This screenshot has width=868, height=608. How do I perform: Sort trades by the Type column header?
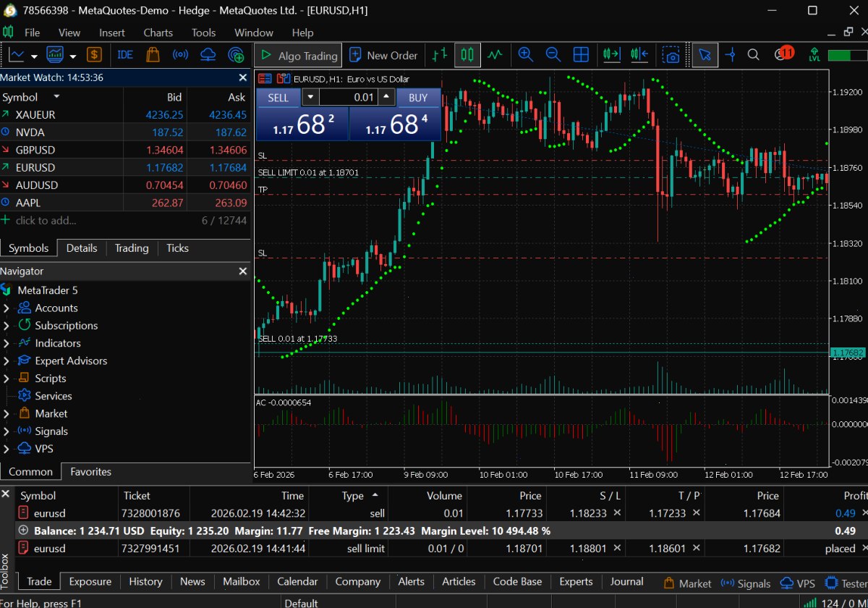(352, 496)
